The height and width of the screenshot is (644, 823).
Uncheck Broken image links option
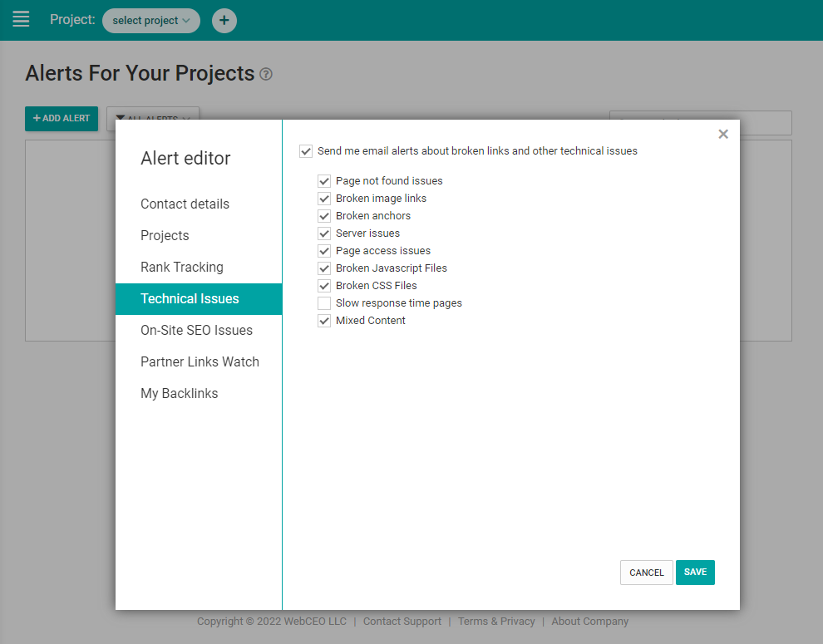[324, 199]
